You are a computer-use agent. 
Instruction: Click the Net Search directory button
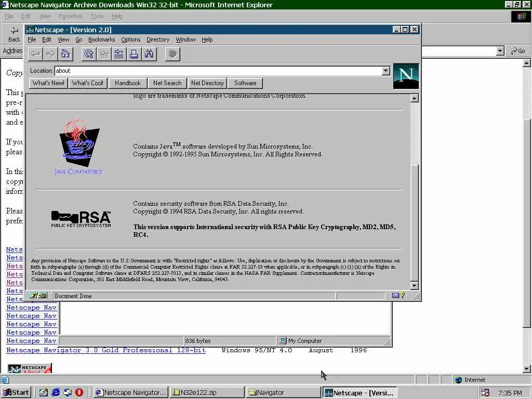pos(167,83)
